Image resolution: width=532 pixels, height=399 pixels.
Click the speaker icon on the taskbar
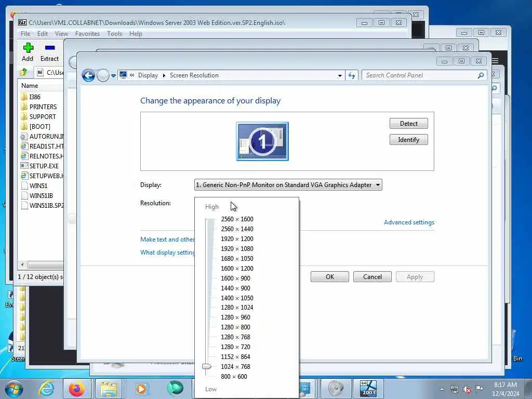pyautogui.click(x=336, y=389)
